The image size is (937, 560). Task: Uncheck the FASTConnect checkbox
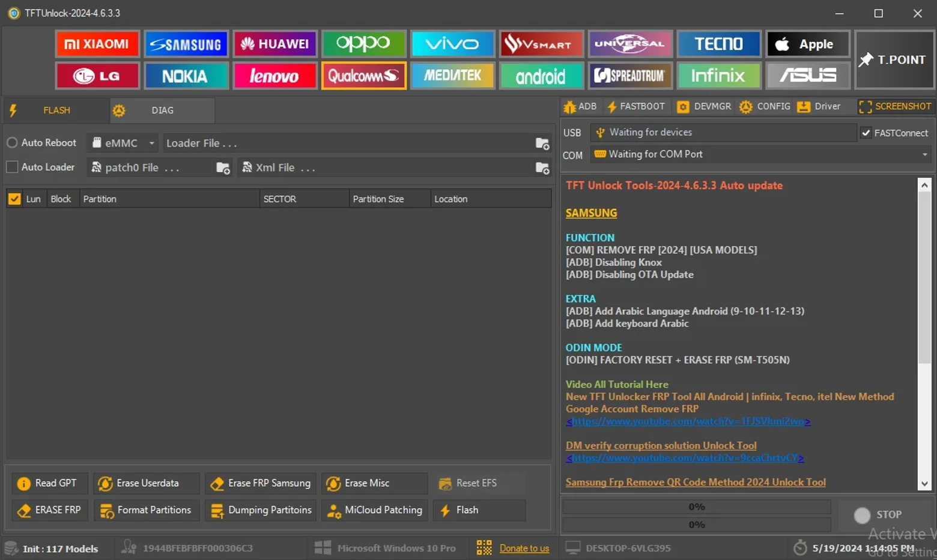pyautogui.click(x=866, y=133)
